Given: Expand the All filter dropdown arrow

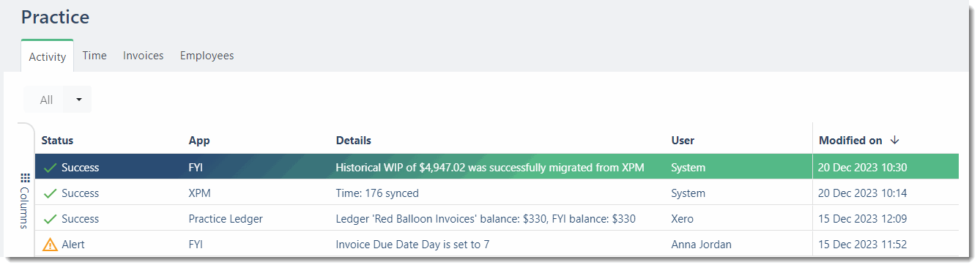Looking at the screenshot, I should pyautogui.click(x=78, y=100).
